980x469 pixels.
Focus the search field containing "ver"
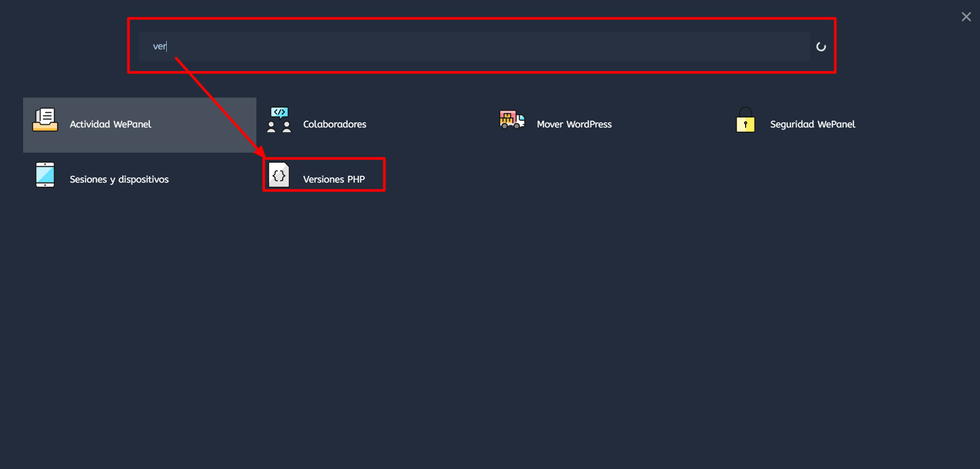pos(475,46)
